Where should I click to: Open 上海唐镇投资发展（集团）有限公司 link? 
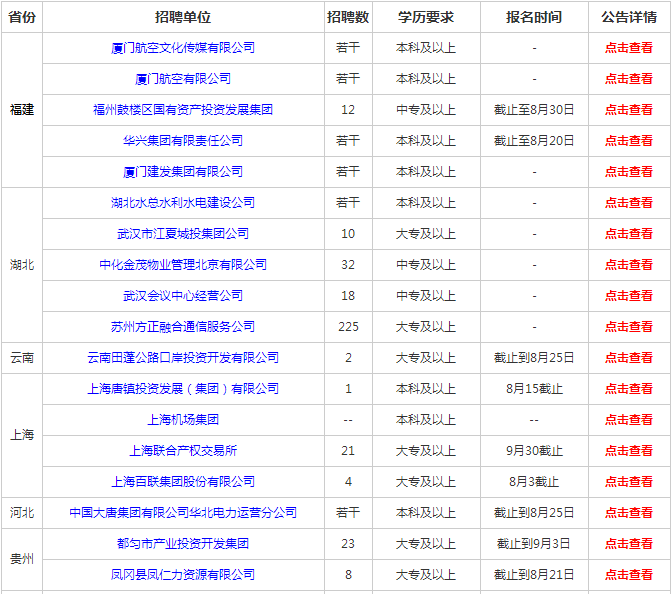pyautogui.click(x=183, y=389)
